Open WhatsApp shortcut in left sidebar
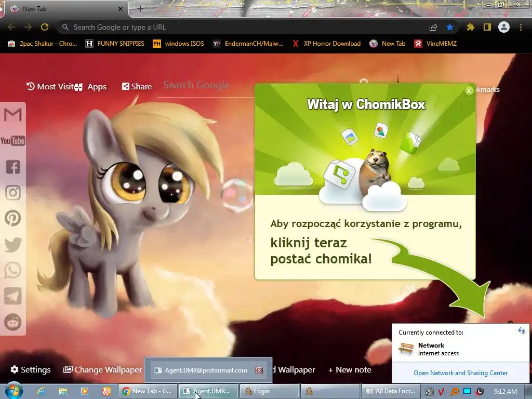 coord(13,270)
